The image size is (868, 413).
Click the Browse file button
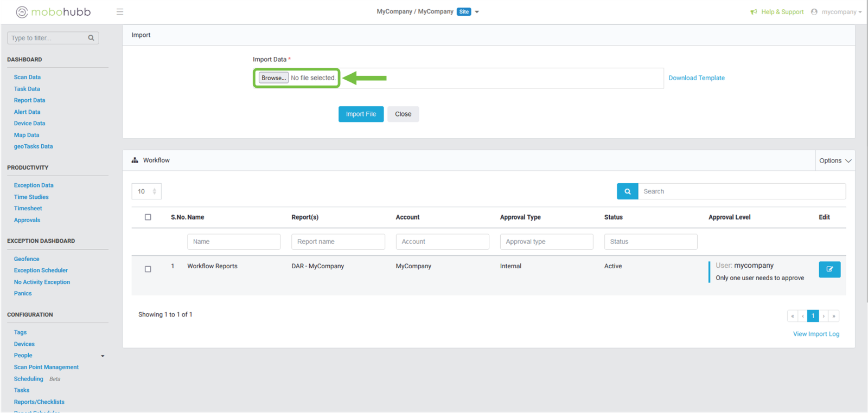pos(273,78)
